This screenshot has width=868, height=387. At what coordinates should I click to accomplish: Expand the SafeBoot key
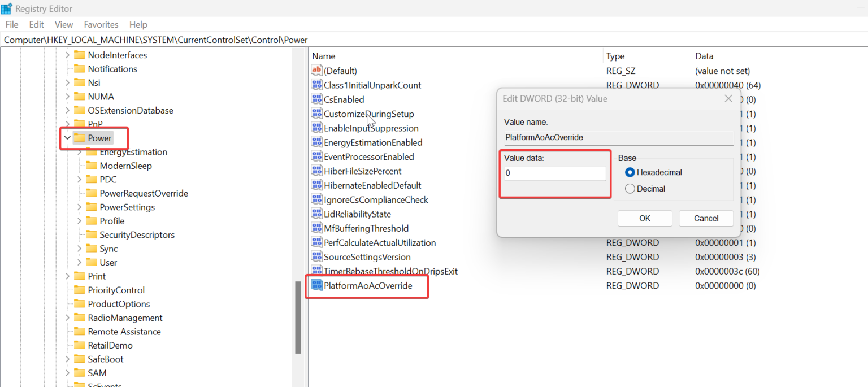coord(67,359)
